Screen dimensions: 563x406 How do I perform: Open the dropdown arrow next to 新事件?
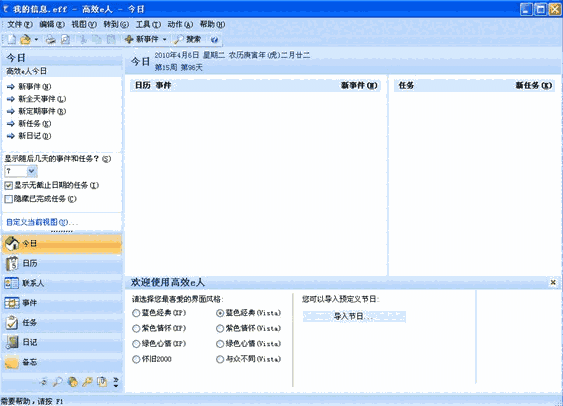coord(164,39)
